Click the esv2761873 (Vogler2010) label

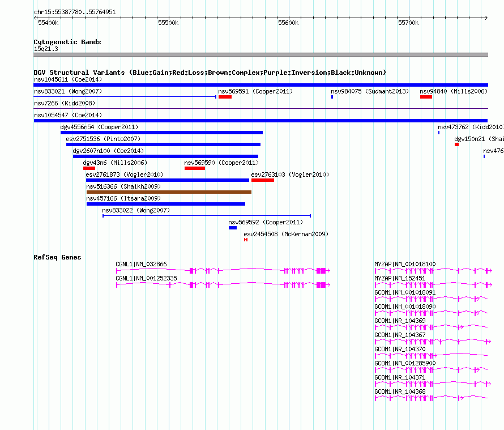tap(125, 174)
